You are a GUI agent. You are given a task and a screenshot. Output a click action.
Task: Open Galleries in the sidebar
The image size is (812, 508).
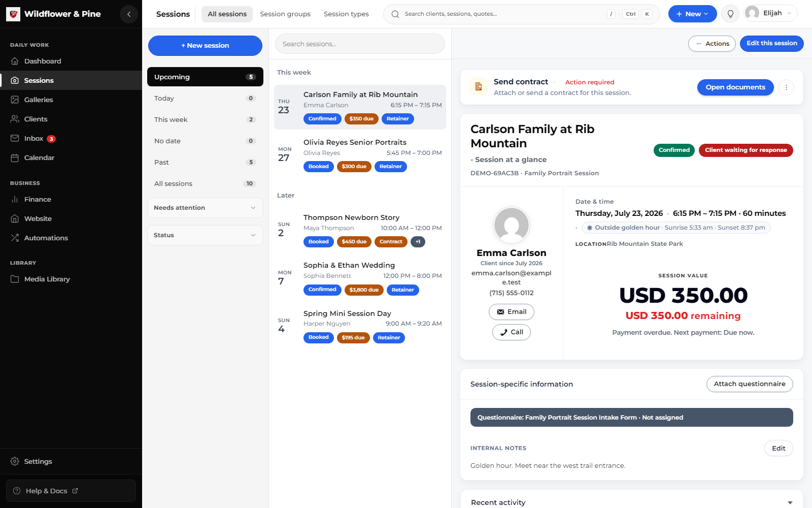point(71,100)
